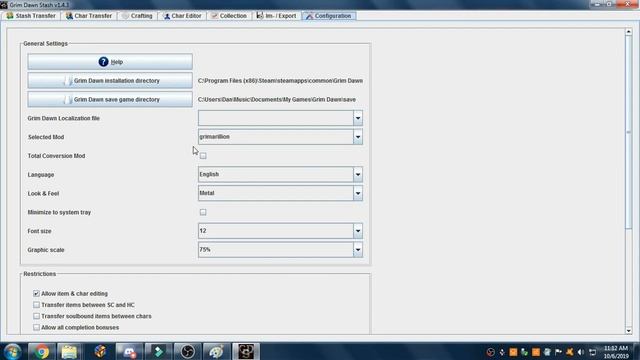This screenshot has height=360, width=640.
Task: Uncheck Allow item & char editing
Action: [36, 293]
